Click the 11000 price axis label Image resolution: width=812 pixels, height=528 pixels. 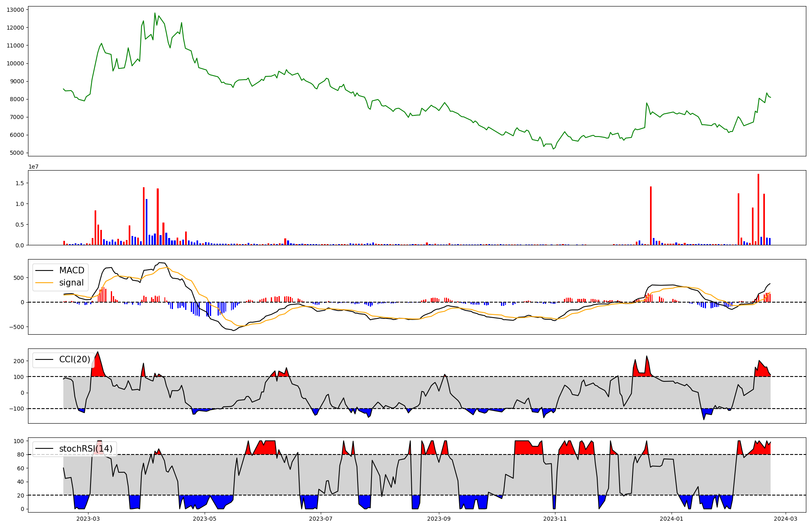(x=15, y=45)
